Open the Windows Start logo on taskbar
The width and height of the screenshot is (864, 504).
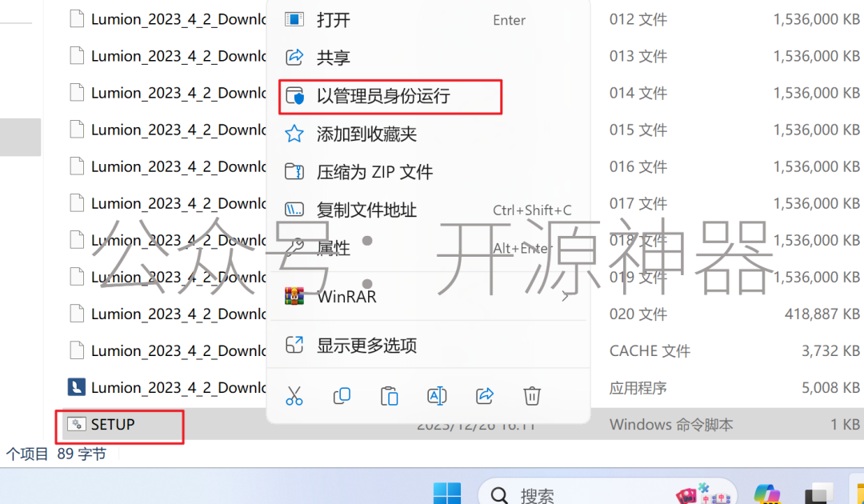click(447, 493)
